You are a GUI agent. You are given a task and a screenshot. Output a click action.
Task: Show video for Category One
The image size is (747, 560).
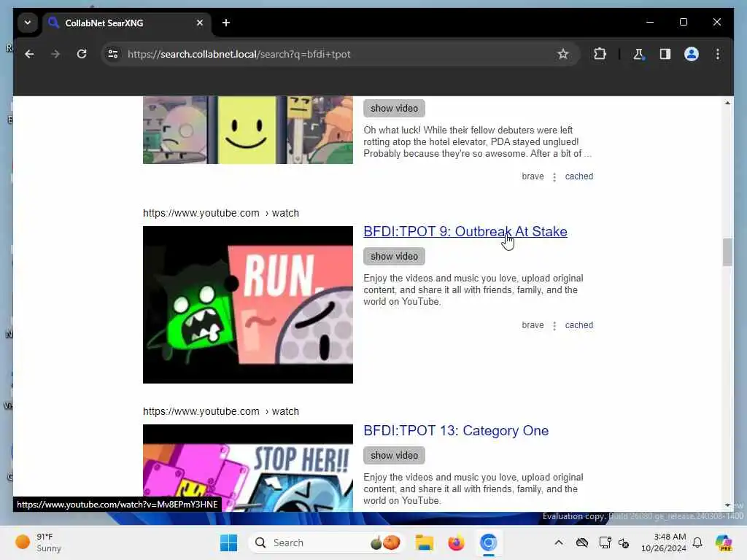click(394, 455)
